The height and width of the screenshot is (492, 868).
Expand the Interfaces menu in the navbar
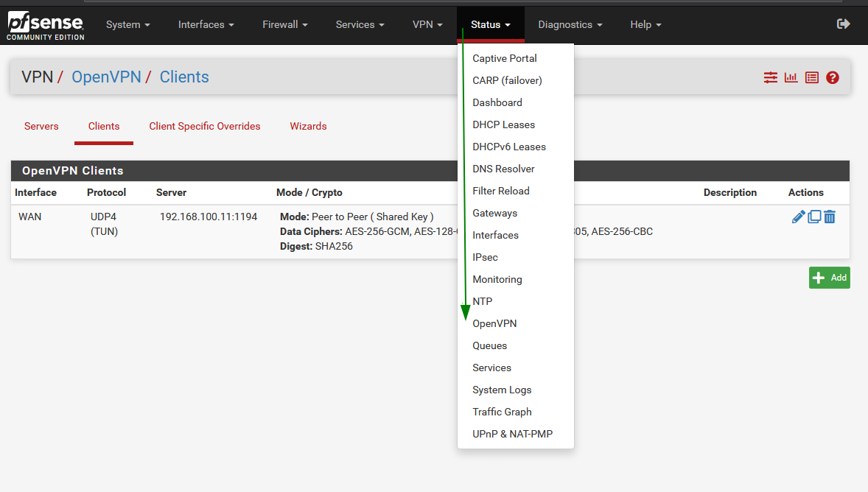pos(206,24)
